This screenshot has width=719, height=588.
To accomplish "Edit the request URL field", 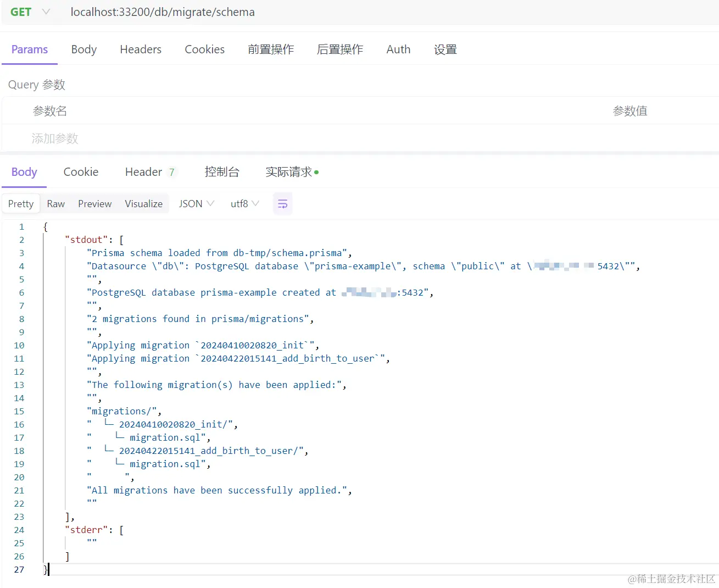I will click(163, 12).
